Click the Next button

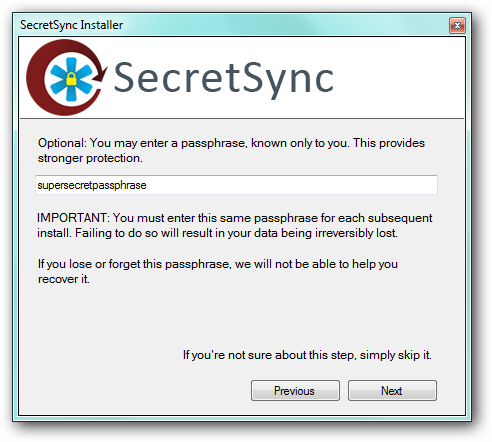coord(392,390)
